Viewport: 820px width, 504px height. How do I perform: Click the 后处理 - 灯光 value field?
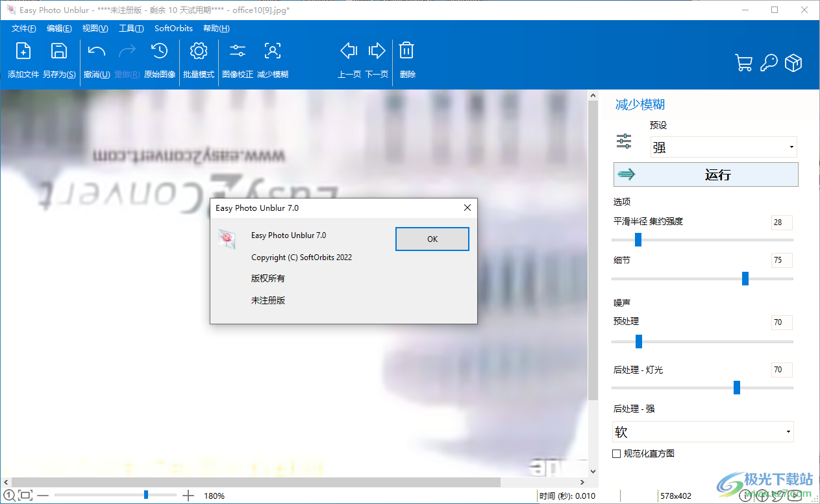tap(782, 370)
